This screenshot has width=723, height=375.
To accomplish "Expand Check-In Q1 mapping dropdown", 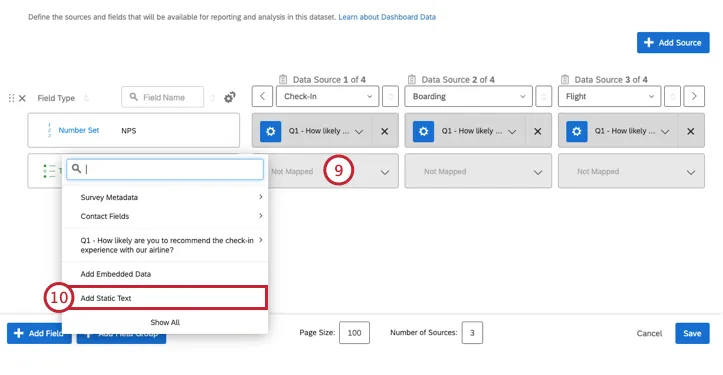I will 359,131.
